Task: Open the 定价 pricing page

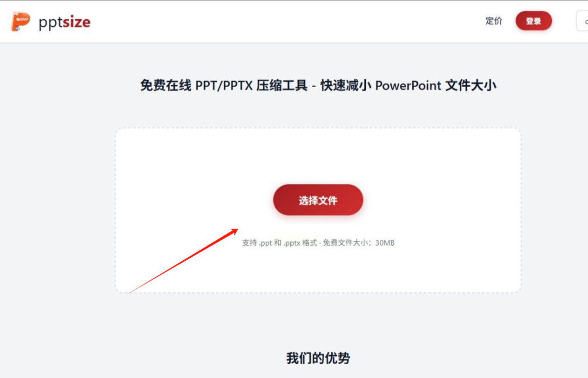Action: point(494,21)
